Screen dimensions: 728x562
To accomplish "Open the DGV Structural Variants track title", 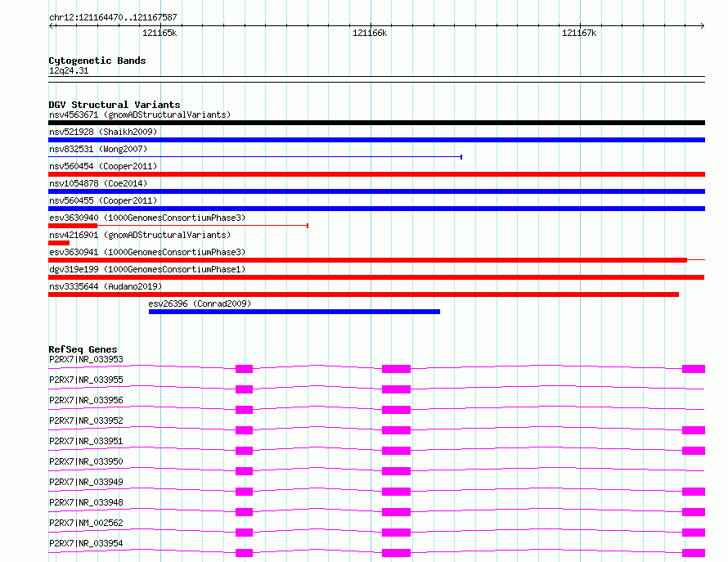I will coord(115,105).
